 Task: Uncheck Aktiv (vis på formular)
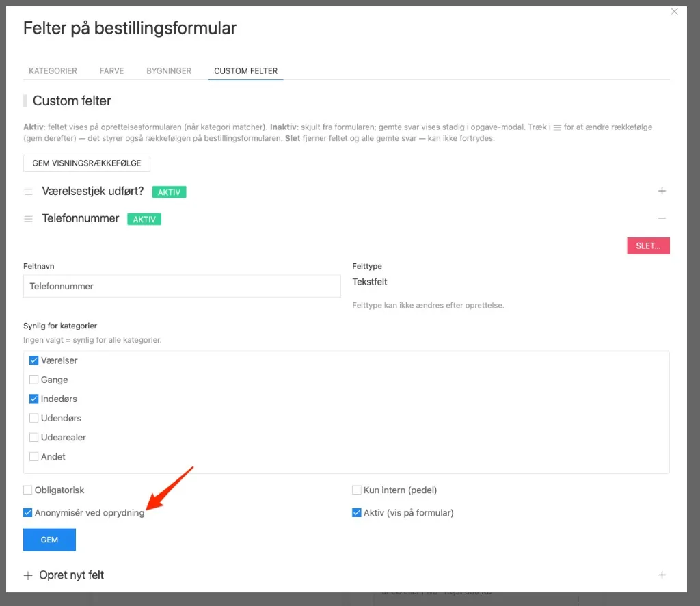coord(356,513)
